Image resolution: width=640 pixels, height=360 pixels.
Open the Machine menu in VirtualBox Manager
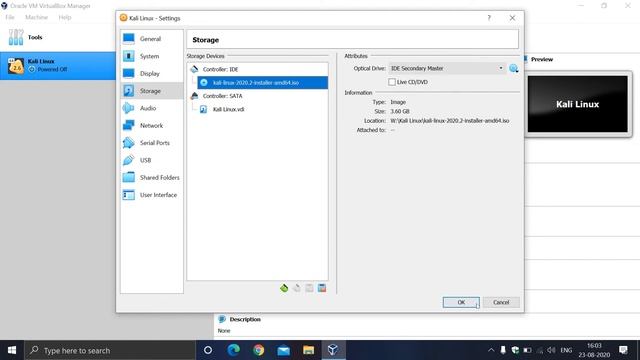tap(36, 17)
